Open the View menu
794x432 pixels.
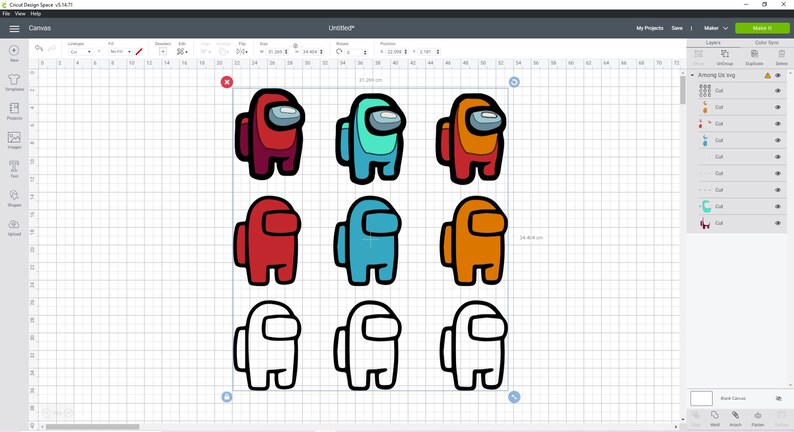[x=20, y=14]
